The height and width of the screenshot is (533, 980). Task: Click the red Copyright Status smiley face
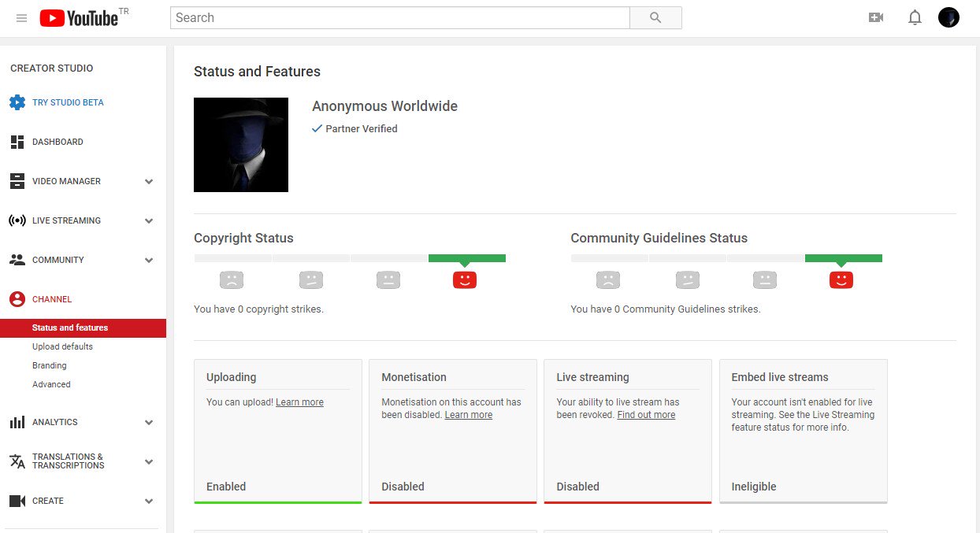click(x=465, y=279)
